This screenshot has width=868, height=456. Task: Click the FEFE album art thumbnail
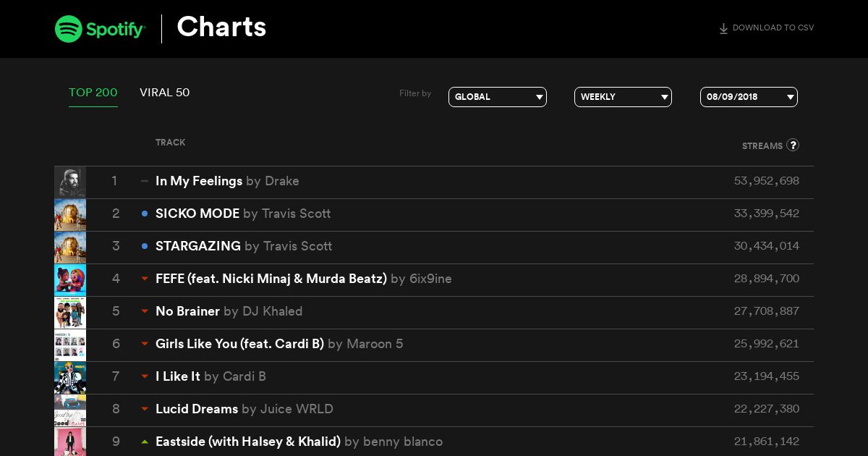click(70, 280)
